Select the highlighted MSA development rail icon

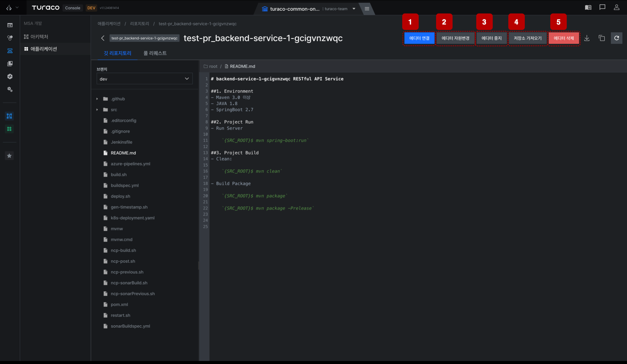coord(10,51)
